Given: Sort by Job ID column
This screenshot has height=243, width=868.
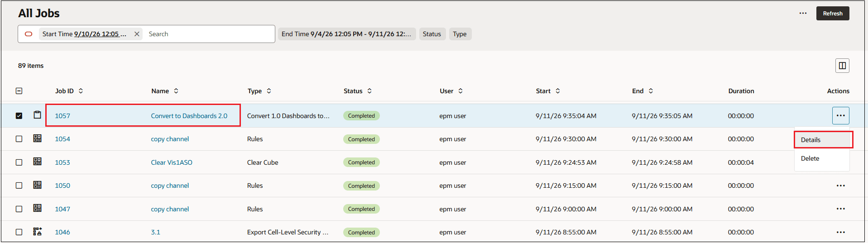Looking at the screenshot, I should (x=81, y=91).
